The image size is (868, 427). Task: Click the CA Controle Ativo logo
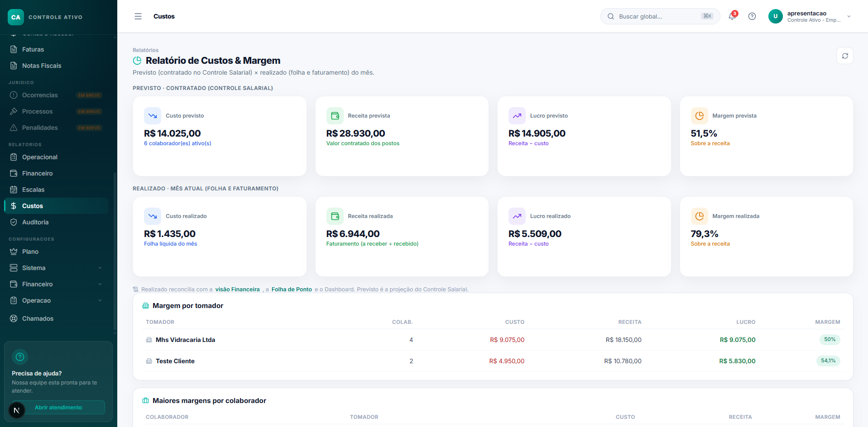(16, 17)
